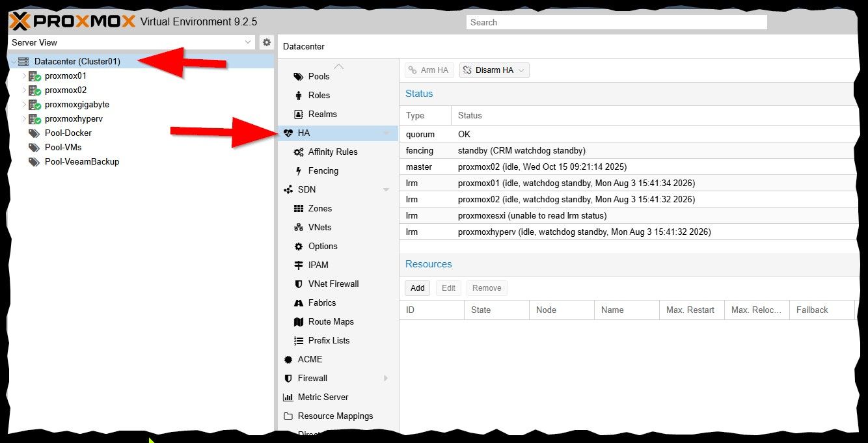Click the Prefix Lists list icon
Viewport: 868px width, 443px height.
[299, 341]
